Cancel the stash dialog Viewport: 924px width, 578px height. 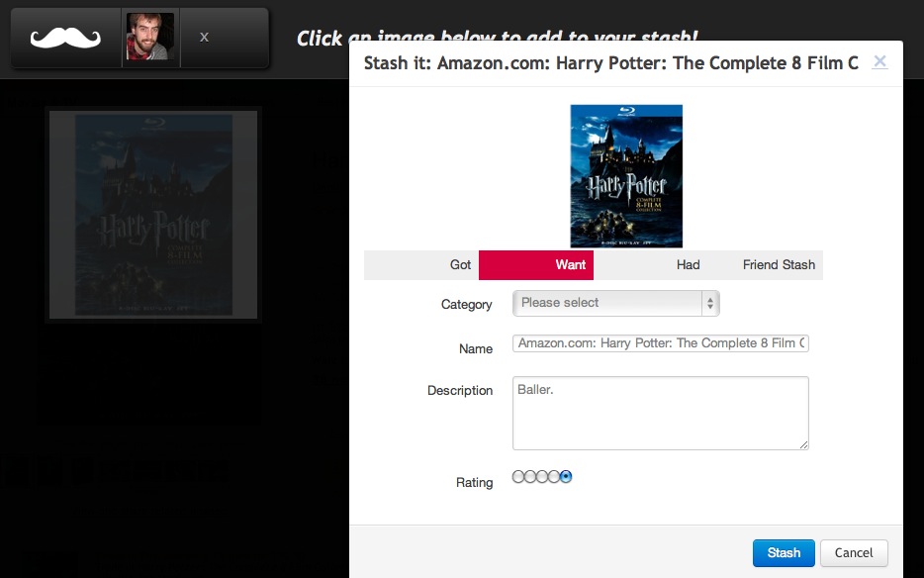tap(854, 552)
